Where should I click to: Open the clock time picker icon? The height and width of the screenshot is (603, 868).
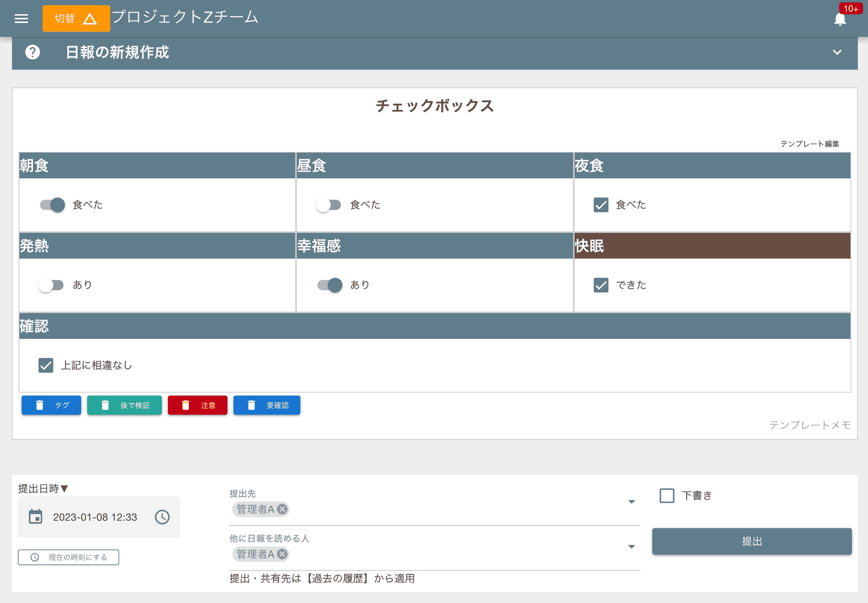click(162, 517)
